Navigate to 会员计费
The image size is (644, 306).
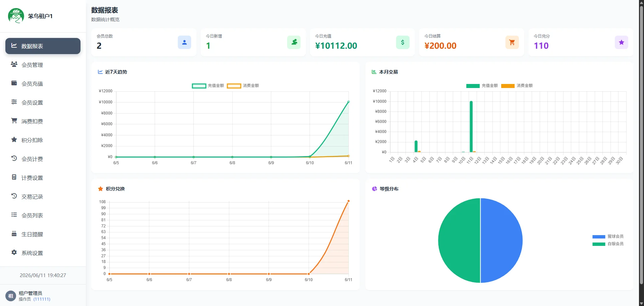[43, 159]
